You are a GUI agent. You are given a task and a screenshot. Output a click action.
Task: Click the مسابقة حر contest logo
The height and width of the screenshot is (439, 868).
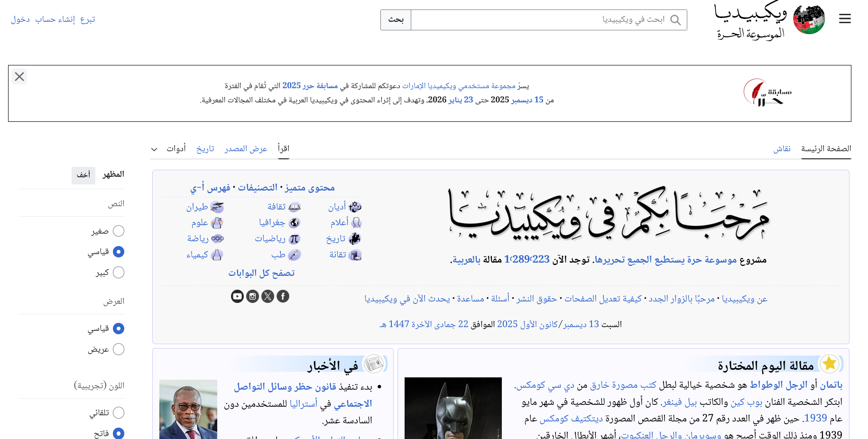(x=767, y=92)
